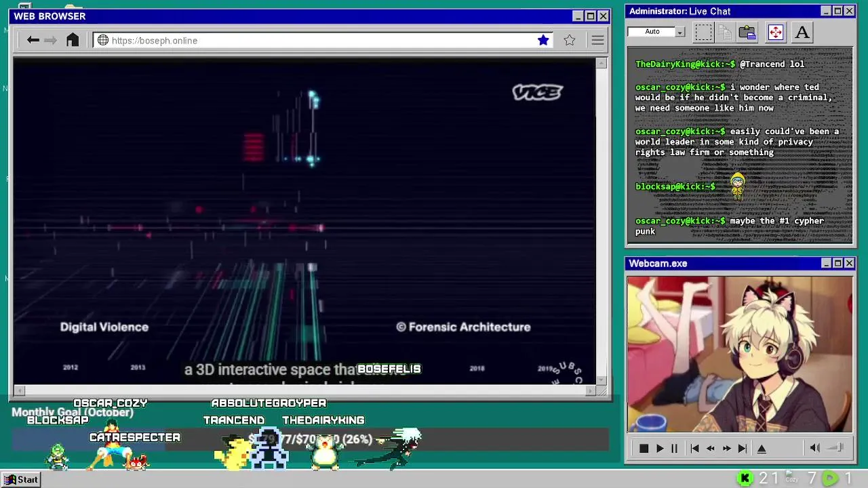Open the browser home page icon
The width and height of the screenshot is (868, 488).
click(x=73, y=40)
